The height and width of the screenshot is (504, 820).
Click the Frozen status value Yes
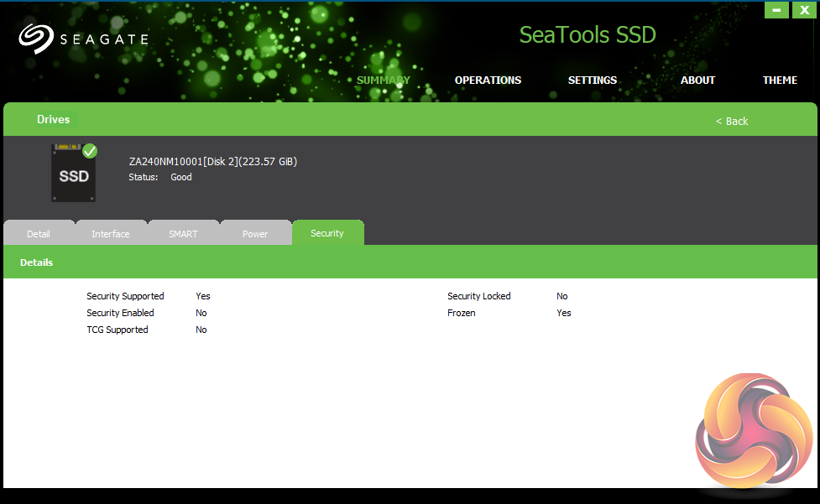(x=564, y=313)
